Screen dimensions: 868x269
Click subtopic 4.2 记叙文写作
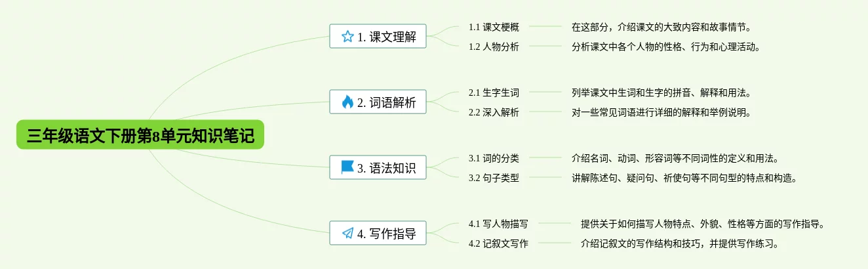point(498,243)
